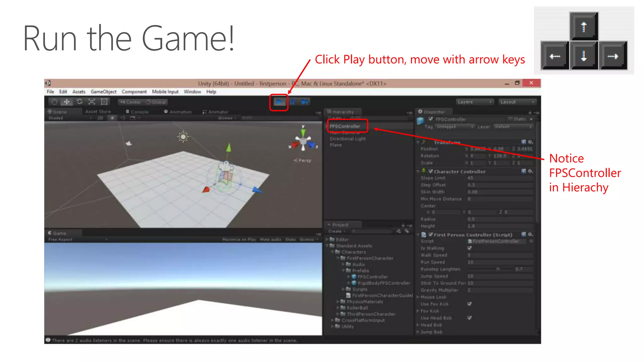644x362 pixels.
Task: Expand the Editor folder
Action: [x=327, y=239]
